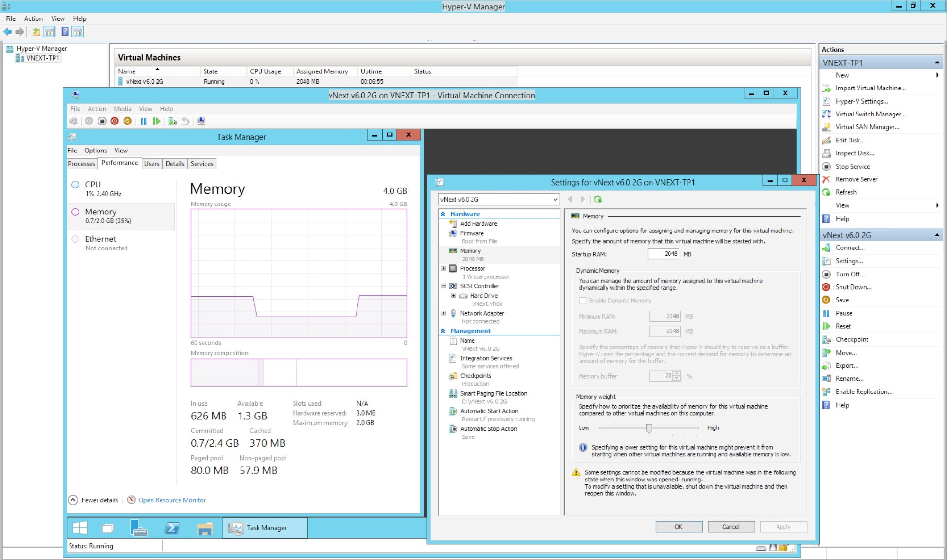
Task: Switch to the Processes tab
Action: tap(81, 164)
